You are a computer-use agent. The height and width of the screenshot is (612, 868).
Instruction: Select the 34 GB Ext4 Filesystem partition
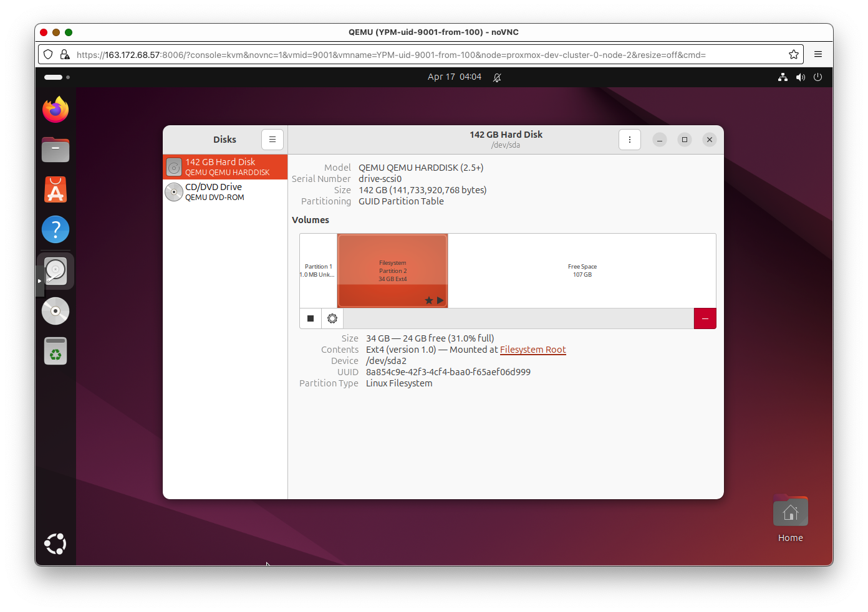click(x=392, y=270)
